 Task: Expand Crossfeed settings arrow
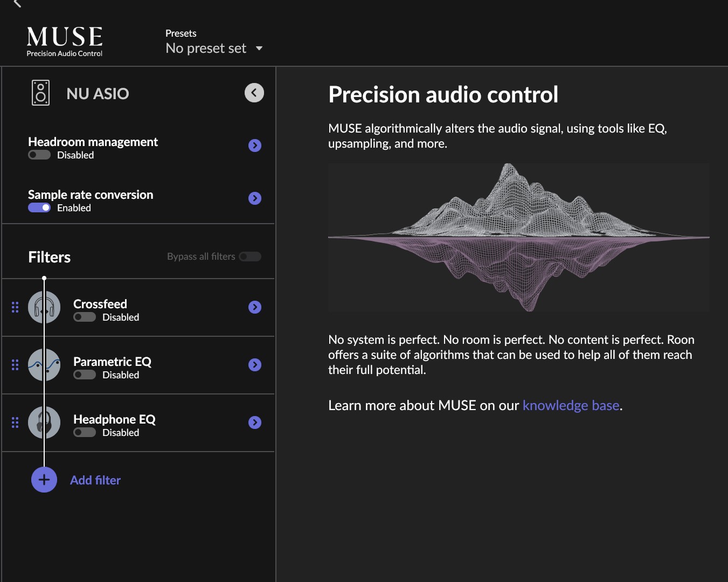click(x=255, y=307)
